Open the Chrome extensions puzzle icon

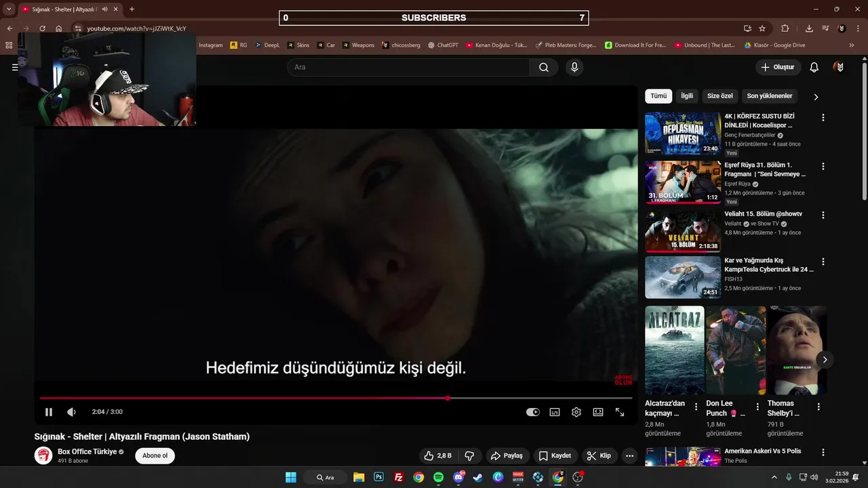pyautogui.click(x=785, y=28)
